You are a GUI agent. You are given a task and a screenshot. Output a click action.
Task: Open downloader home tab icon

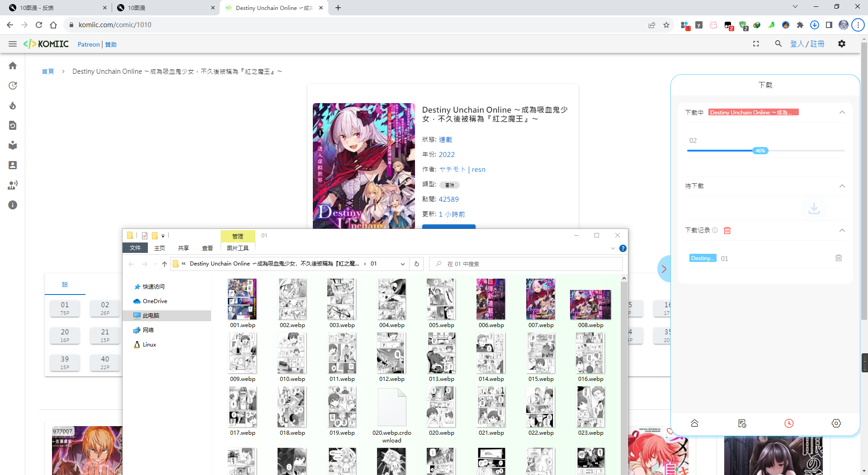tap(695, 423)
